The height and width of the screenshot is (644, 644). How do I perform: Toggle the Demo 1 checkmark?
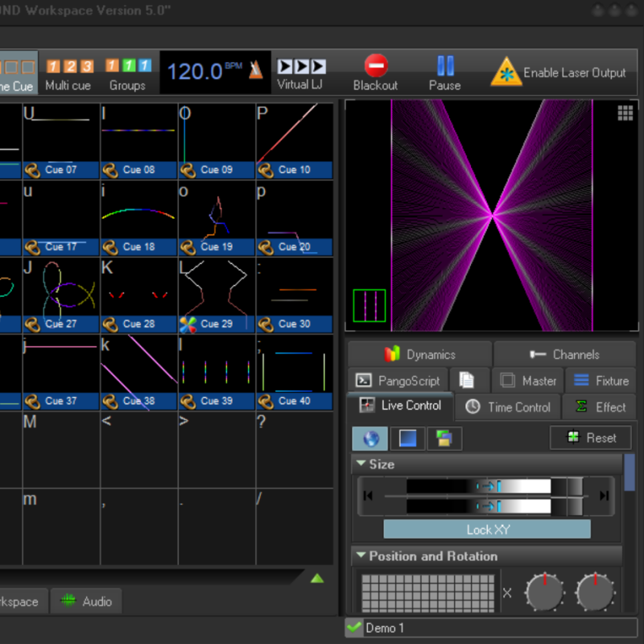coord(353,628)
